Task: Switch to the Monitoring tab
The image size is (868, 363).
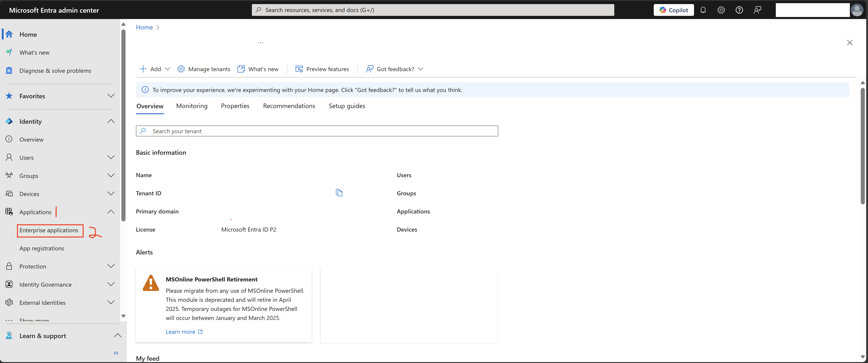Action: click(x=192, y=106)
